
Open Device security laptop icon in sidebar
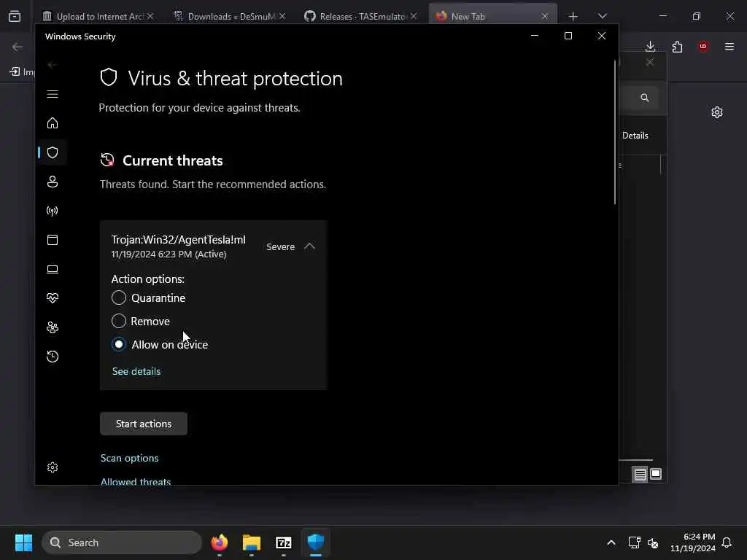[53, 269]
